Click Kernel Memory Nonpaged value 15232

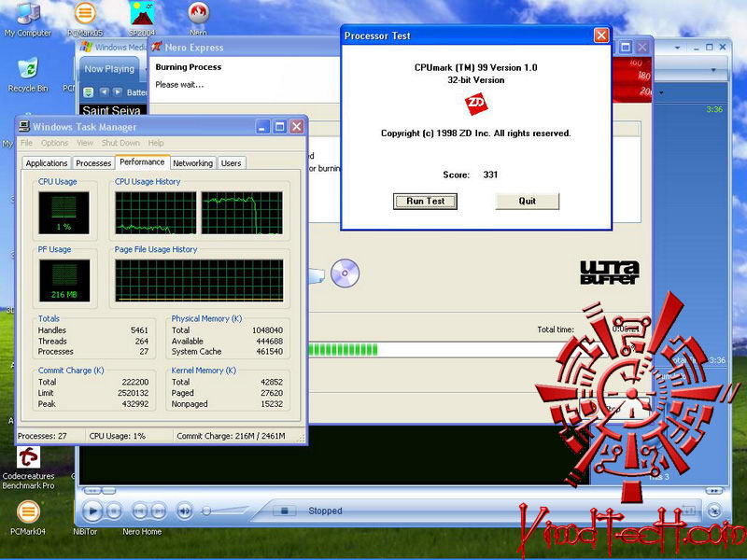(272, 404)
